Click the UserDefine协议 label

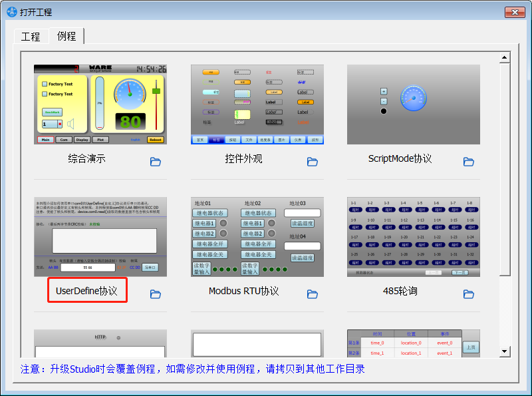[x=87, y=291]
